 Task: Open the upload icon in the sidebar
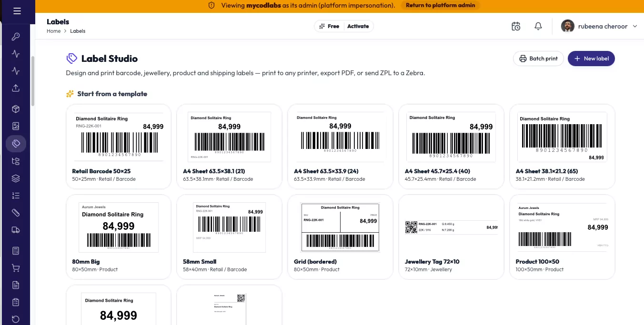tap(16, 88)
